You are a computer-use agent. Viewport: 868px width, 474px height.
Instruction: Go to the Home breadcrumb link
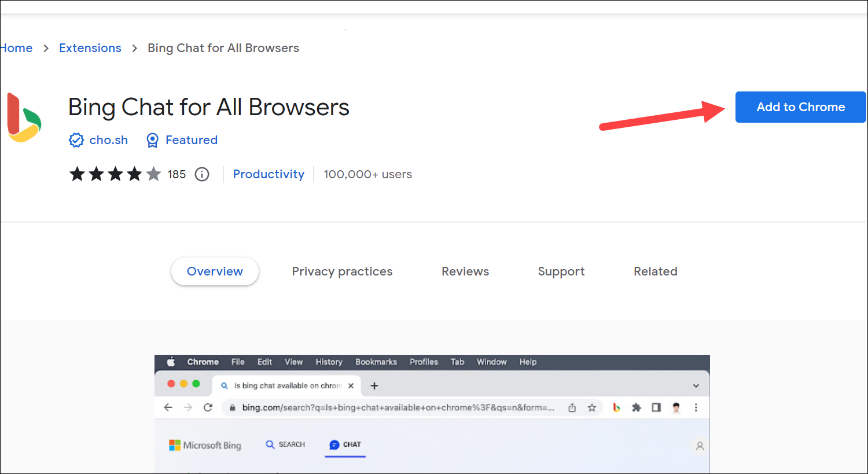tap(16, 48)
